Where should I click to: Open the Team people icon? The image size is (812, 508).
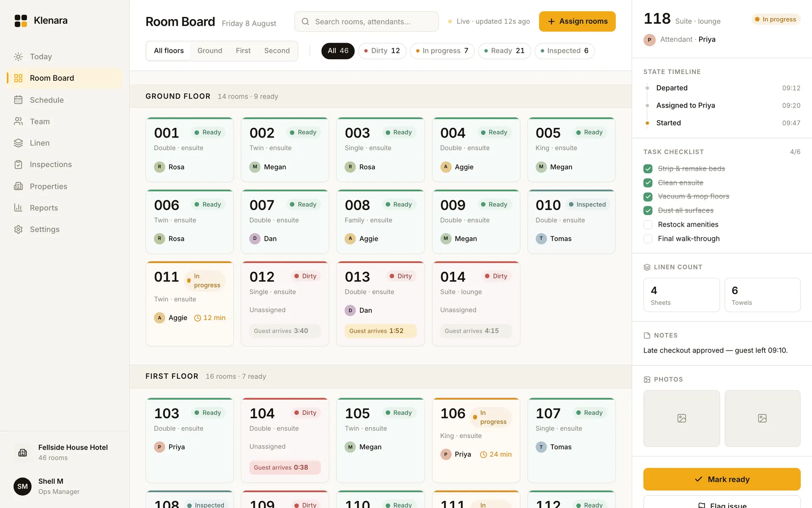pyautogui.click(x=18, y=121)
